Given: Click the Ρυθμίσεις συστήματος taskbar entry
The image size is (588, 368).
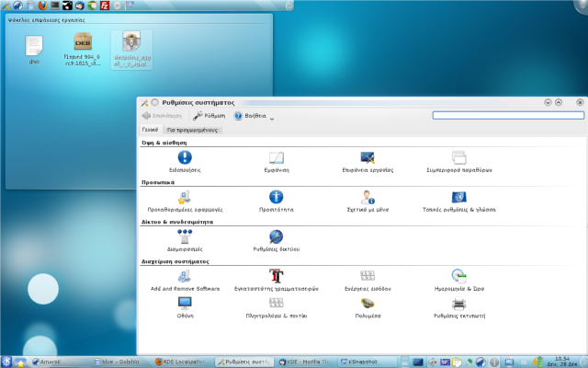Looking at the screenshot, I should click(244, 362).
